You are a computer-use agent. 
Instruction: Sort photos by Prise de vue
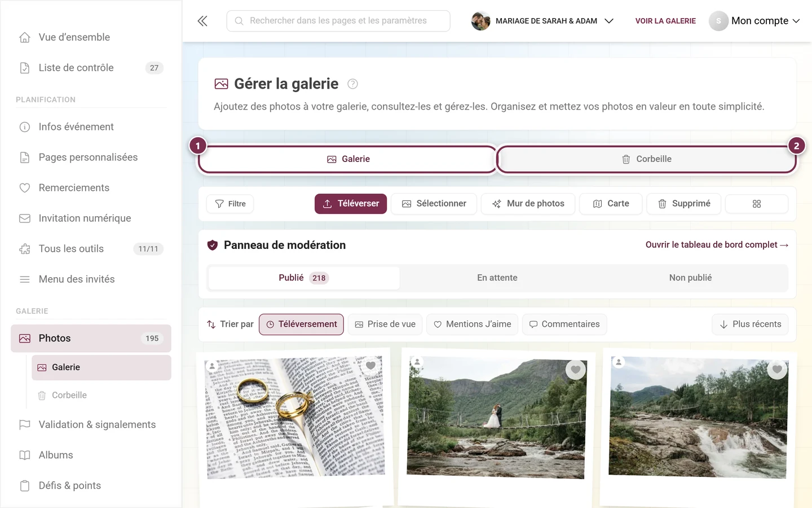click(385, 325)
